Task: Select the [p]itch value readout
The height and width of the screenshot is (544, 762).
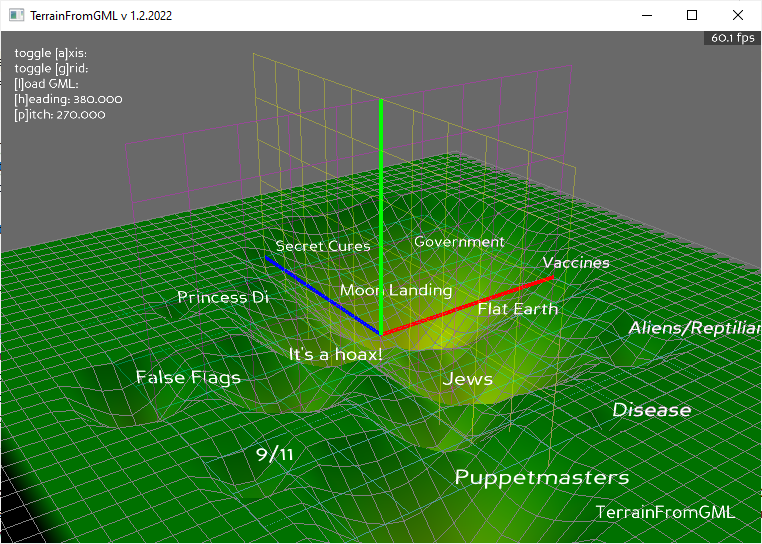Action: coord(60,114)
